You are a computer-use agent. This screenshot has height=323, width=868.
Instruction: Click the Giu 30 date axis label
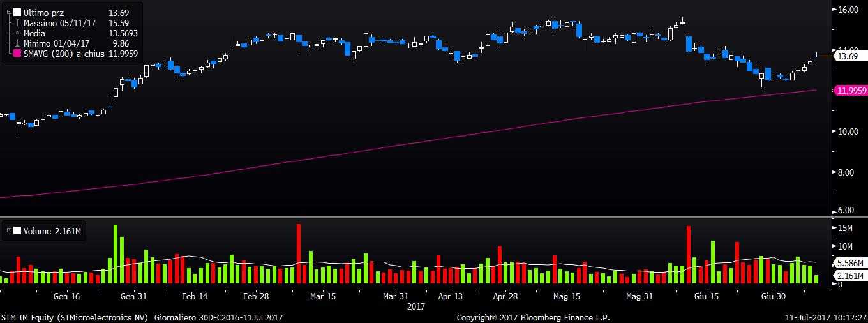coord(773,297)
